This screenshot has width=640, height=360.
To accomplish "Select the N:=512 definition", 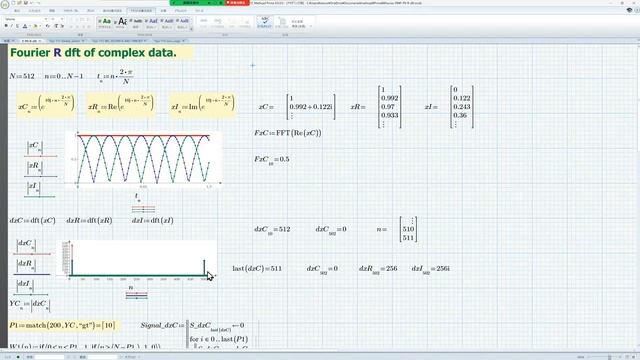I will 22,76.
